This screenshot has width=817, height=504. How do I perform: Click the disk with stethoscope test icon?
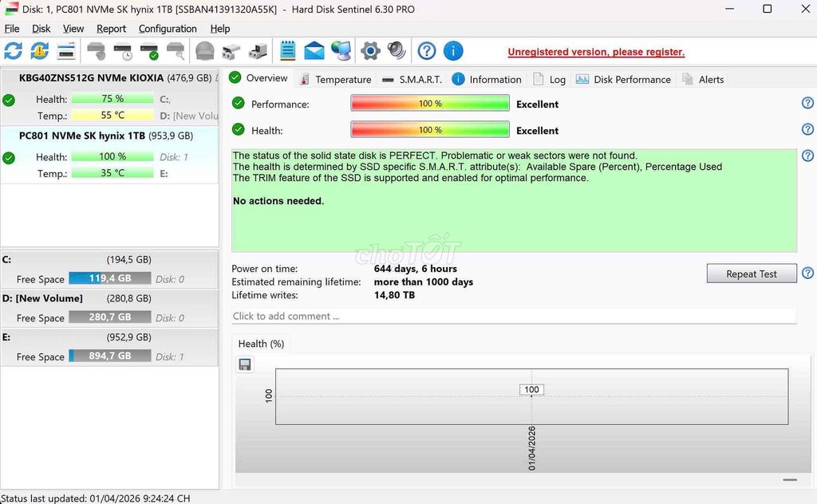(x=97, y=51)
